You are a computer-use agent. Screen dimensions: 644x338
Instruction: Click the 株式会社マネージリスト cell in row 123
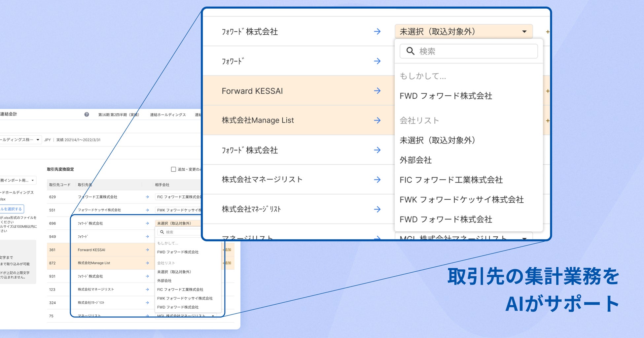96,289
